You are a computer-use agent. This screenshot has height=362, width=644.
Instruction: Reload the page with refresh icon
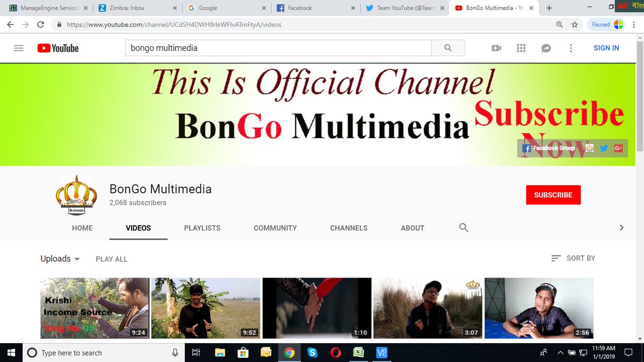pyautogui.click(x=41, y=25)
